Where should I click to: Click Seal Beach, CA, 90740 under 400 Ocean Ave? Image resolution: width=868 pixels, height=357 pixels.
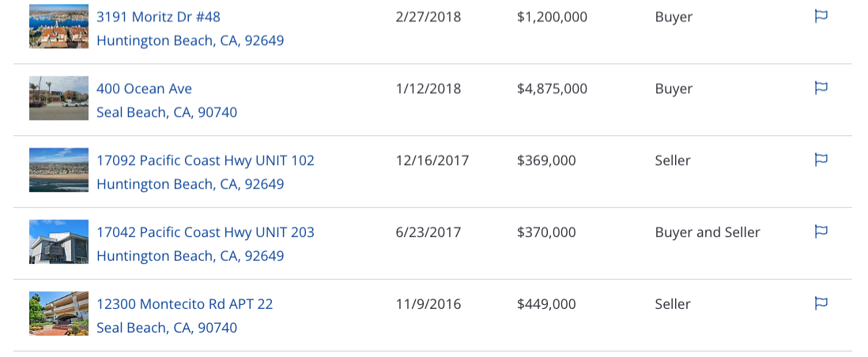tap(167, 113)
